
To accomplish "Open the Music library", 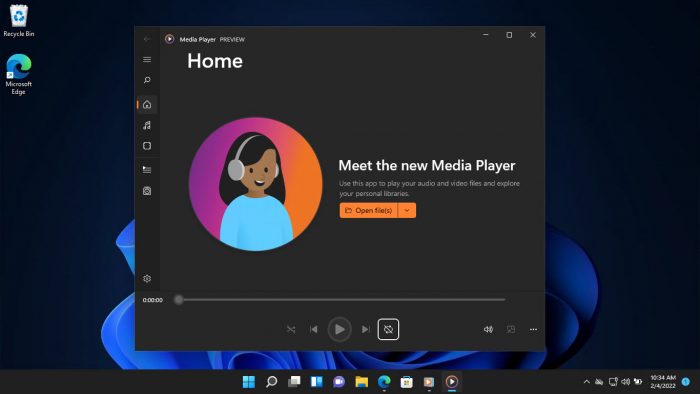I will pyautogui.click(x=147, y=125).
